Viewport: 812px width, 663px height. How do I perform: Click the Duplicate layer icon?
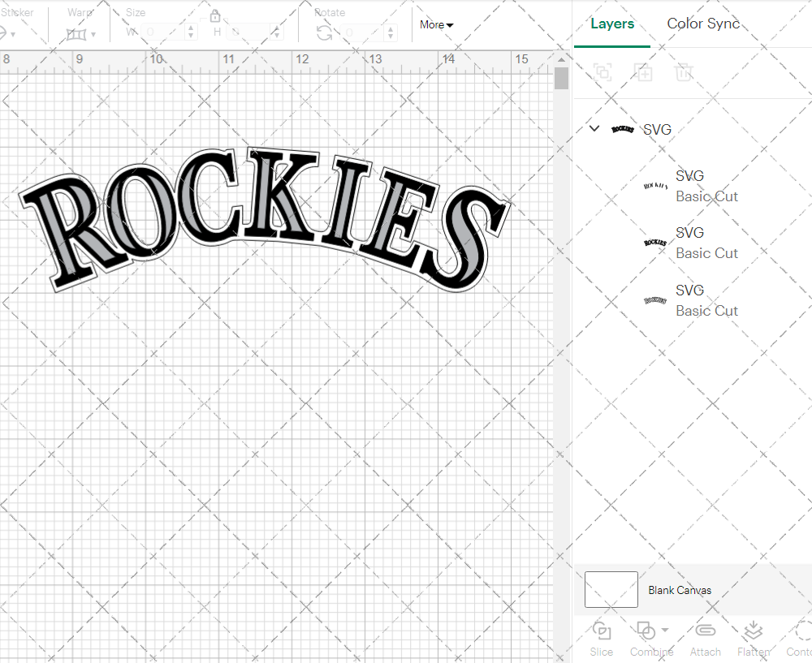pos(643,72)
